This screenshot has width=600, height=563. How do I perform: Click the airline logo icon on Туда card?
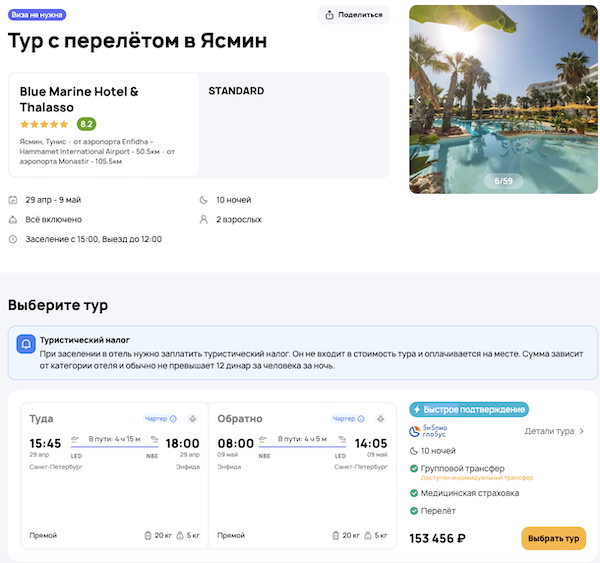point(193,418)
